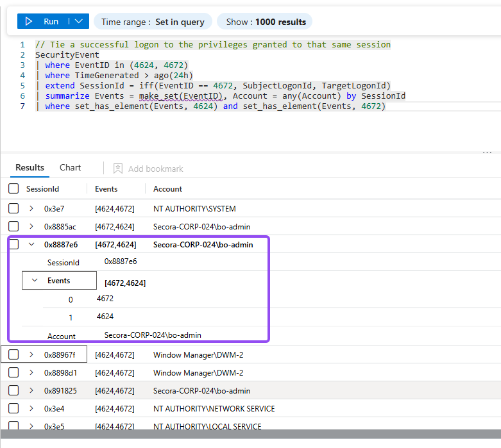Click the expanded detail SessionId value 0x8887e6

click(x=121, y=261)
